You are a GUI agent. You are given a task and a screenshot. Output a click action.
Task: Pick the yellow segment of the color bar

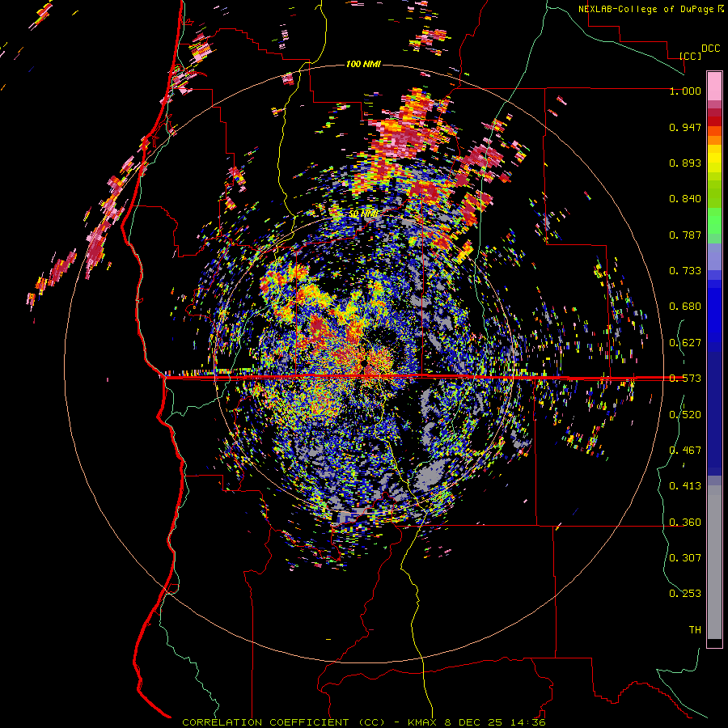[714, 159]
